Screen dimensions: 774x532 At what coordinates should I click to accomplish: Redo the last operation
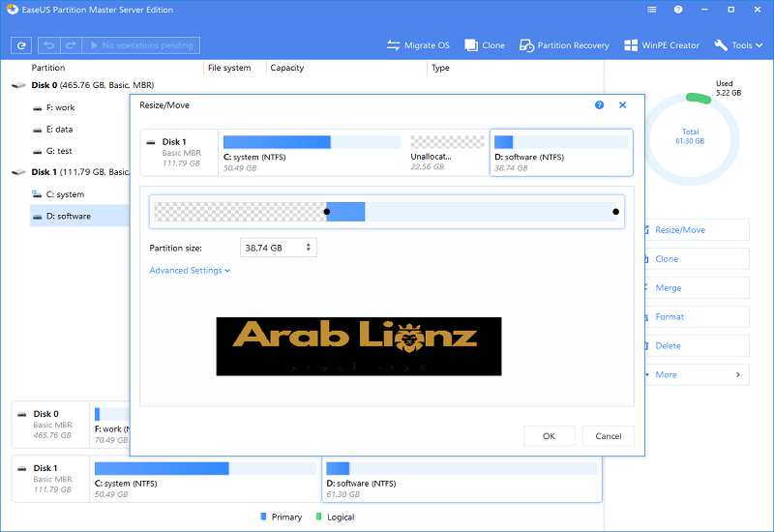point(71,45)
